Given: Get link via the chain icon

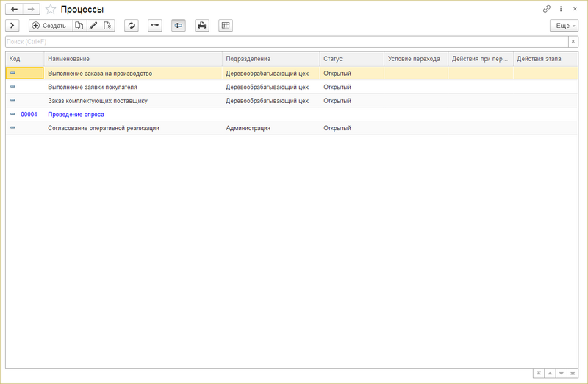Looking at the screenshot, I should click(x=547, y=9).
